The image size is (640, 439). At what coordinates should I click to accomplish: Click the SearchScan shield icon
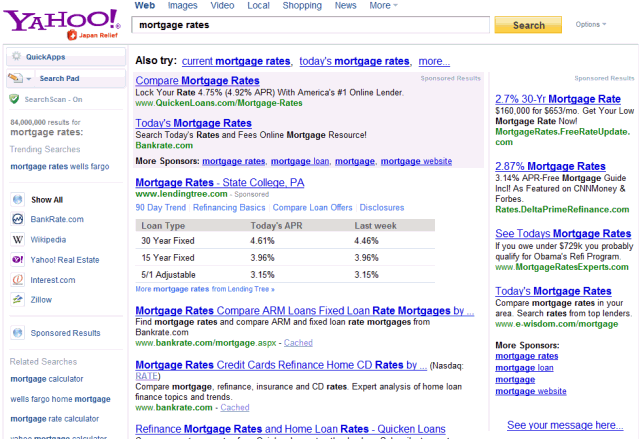[x=14, y=99]
